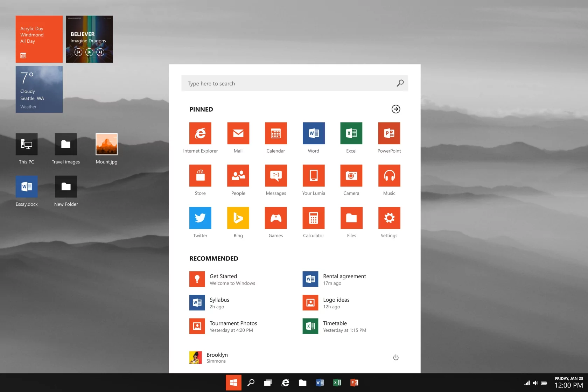Click the Windows Start button on taskbar
Screen dimensions: 588x392
tap(233, 383)
